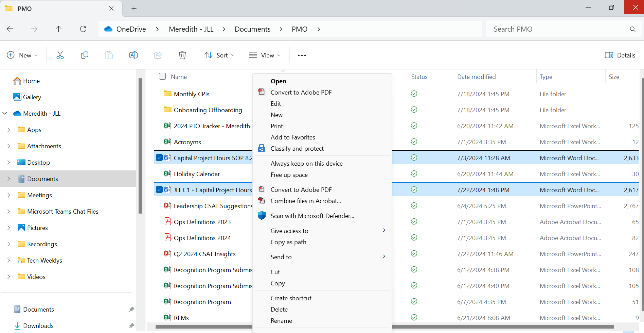The image size is (644, 333).
Task: Expand the Apps folder in tree
Action: 9,130
